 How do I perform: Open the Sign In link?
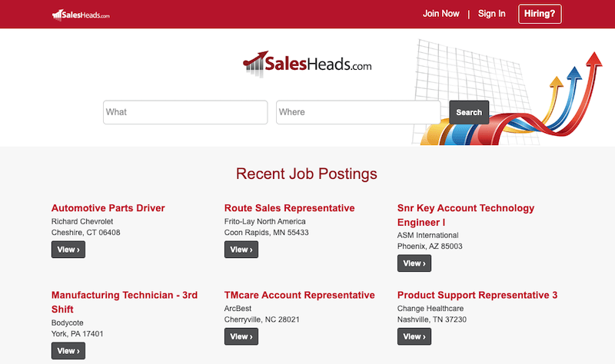[x=491, y=14]
